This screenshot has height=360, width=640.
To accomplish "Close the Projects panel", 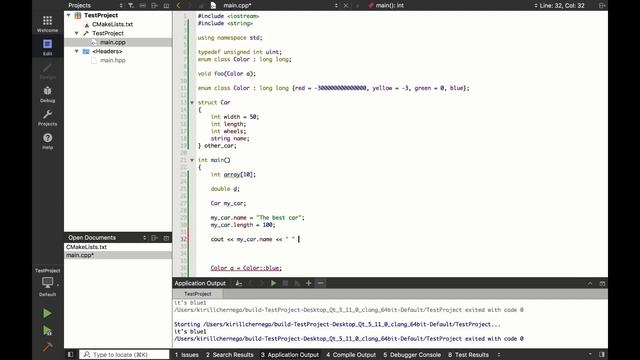I will click(x=166, y=5).
